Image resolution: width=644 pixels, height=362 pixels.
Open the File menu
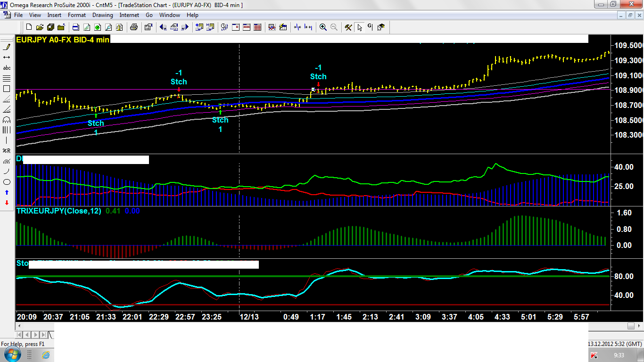[18, 15]
